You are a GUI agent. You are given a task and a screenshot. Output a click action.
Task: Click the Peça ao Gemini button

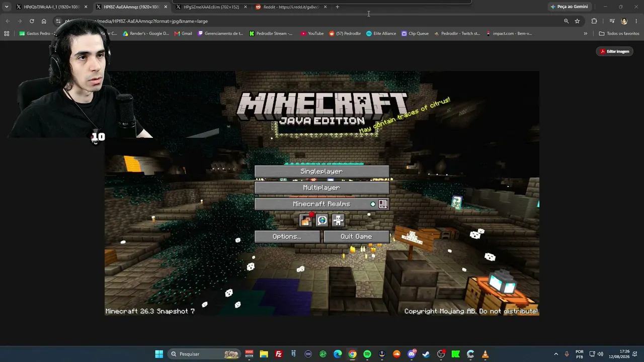pos(569,7)
